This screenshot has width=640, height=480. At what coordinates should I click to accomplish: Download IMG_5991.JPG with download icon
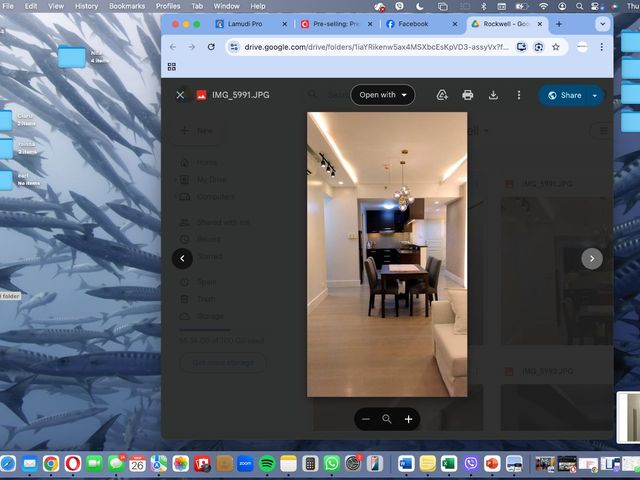click(493, 95)
